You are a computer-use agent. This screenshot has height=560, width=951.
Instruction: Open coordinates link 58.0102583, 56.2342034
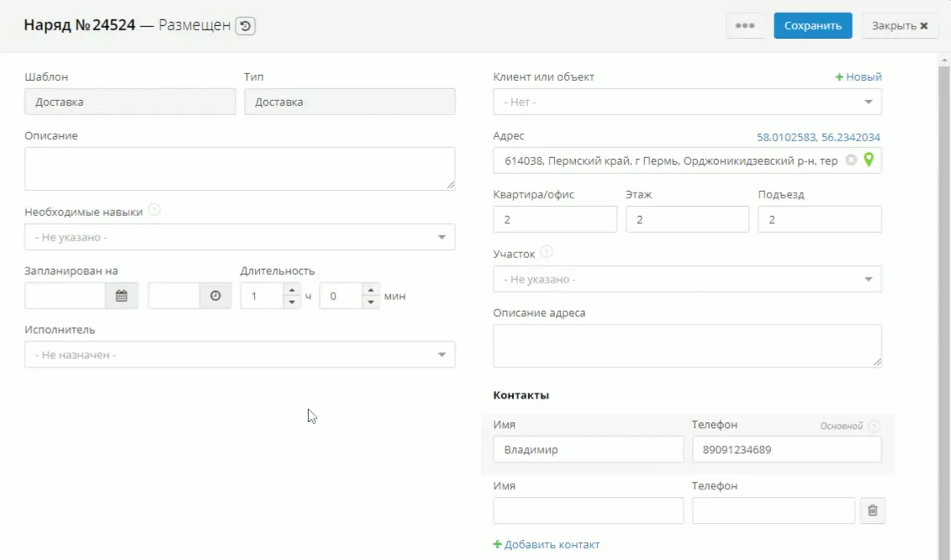[818, 137]
